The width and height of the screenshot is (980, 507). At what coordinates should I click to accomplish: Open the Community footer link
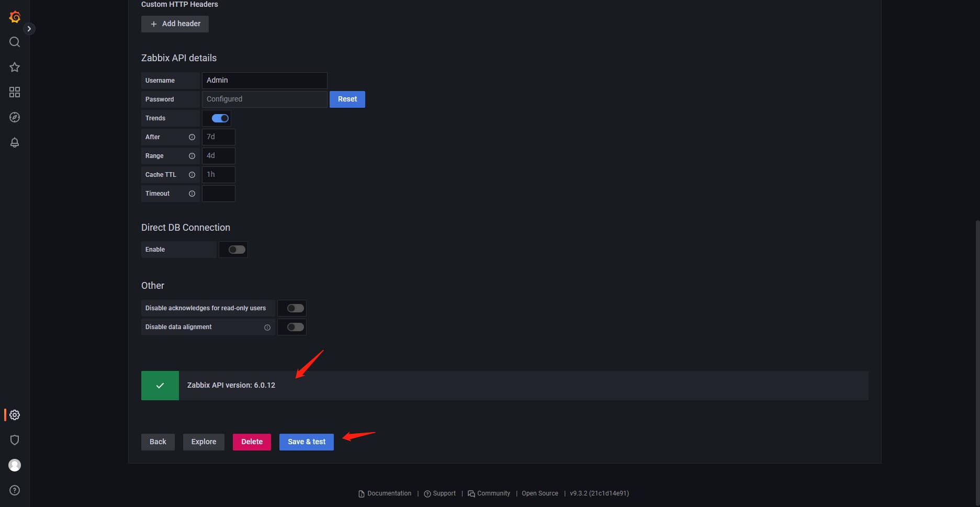pos(489,493)
